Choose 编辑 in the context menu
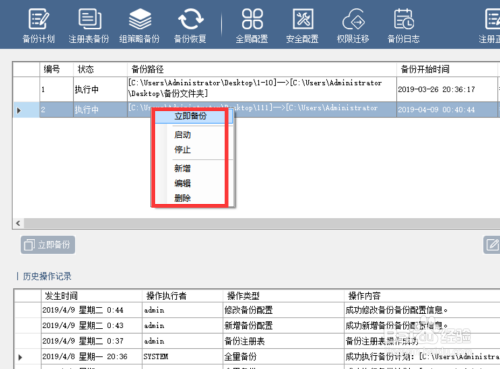Viewport: 500px width, 369px height. 182,183
